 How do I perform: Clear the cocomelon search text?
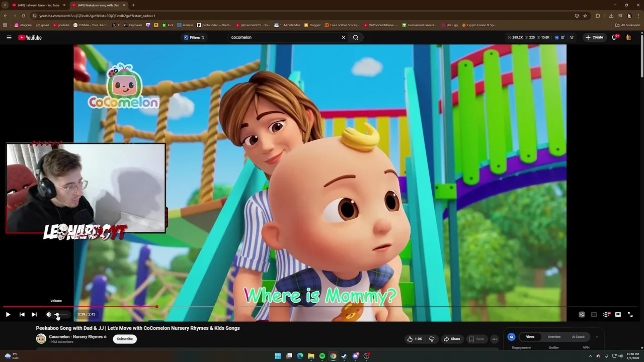344,37
